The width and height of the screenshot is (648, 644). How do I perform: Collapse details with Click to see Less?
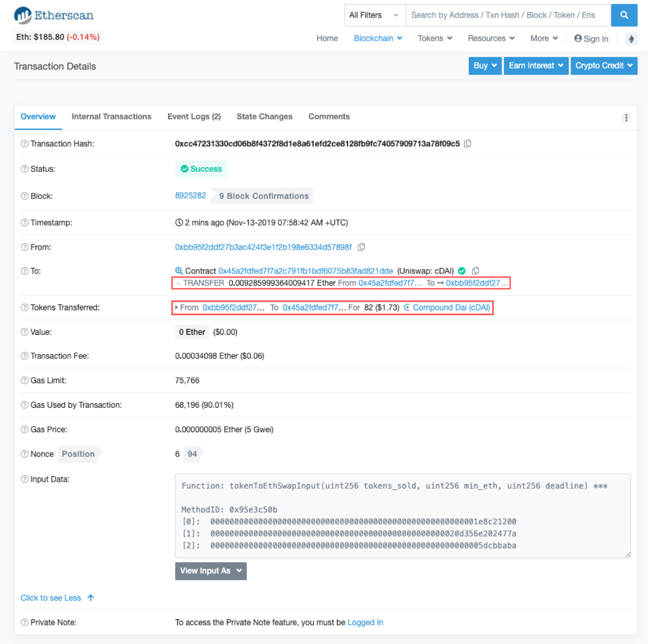57,598
